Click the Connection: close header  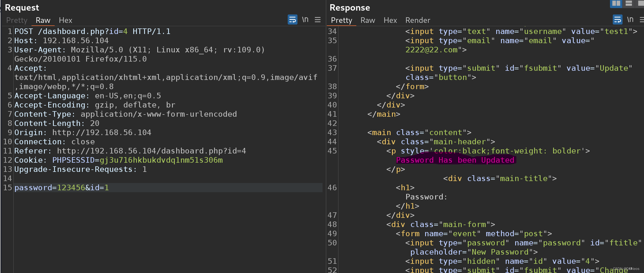(55, 142)
